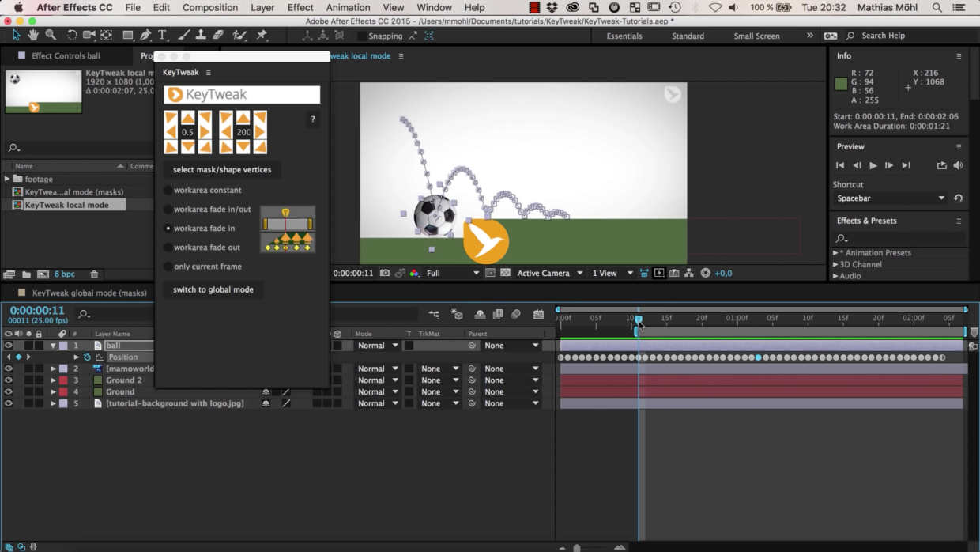
Task: Toggle the Snapping checkbox
Action: [x=361, y=36]
